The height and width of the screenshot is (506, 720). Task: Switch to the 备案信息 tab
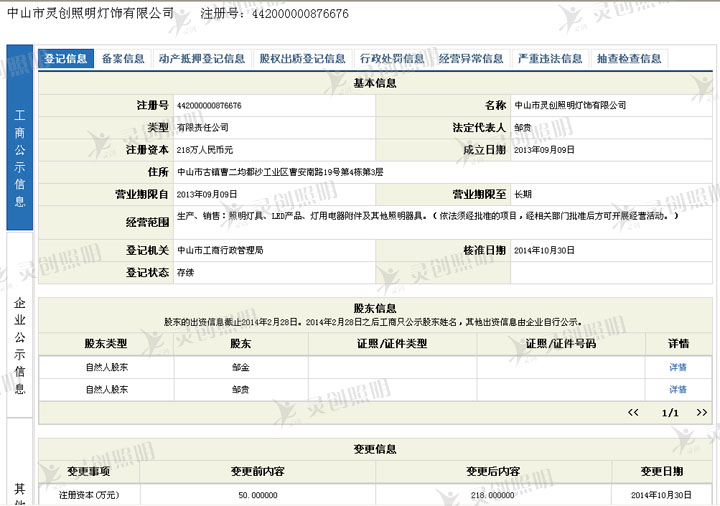click(x=123, y=59)
